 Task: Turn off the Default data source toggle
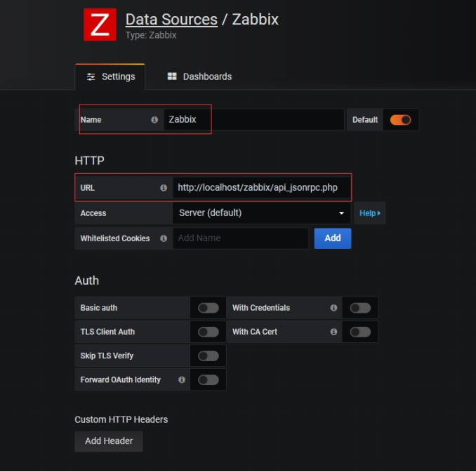coord(401,120)
